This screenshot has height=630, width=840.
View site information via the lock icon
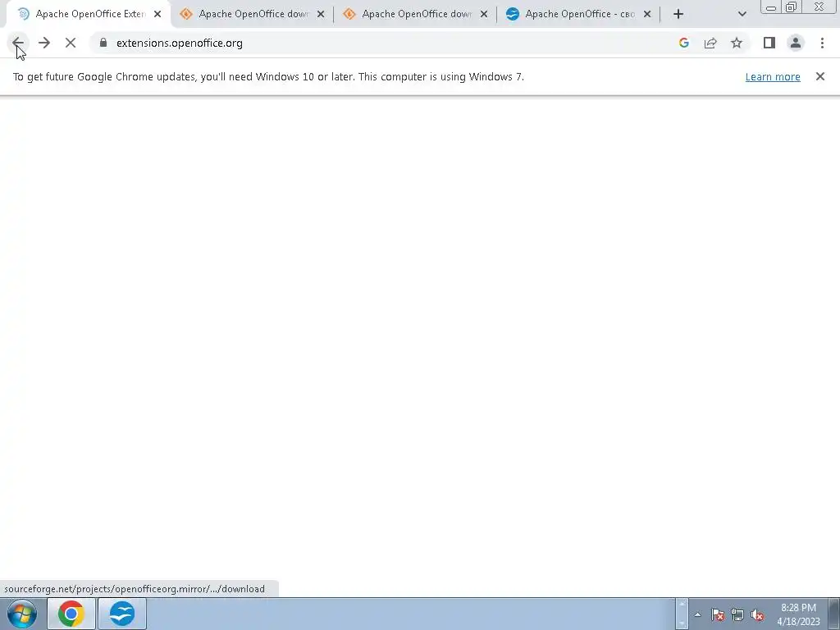coord(103,43)
